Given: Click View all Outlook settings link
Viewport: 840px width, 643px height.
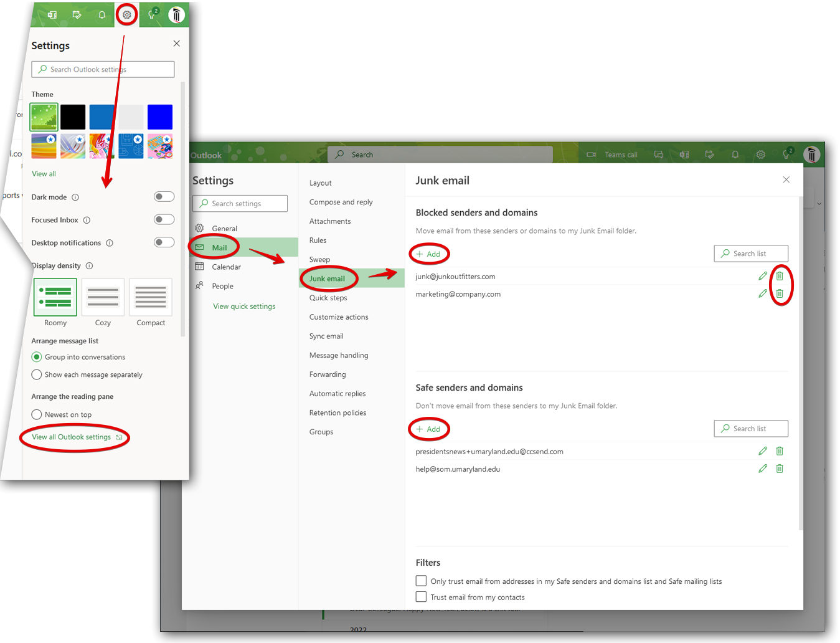Looking at the screenshot, I should click(72, 437).
